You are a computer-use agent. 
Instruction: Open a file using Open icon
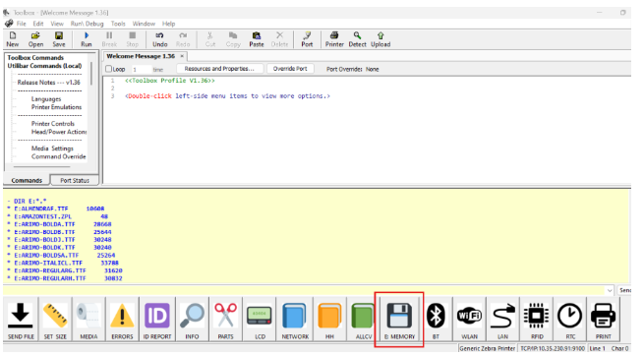35,40
